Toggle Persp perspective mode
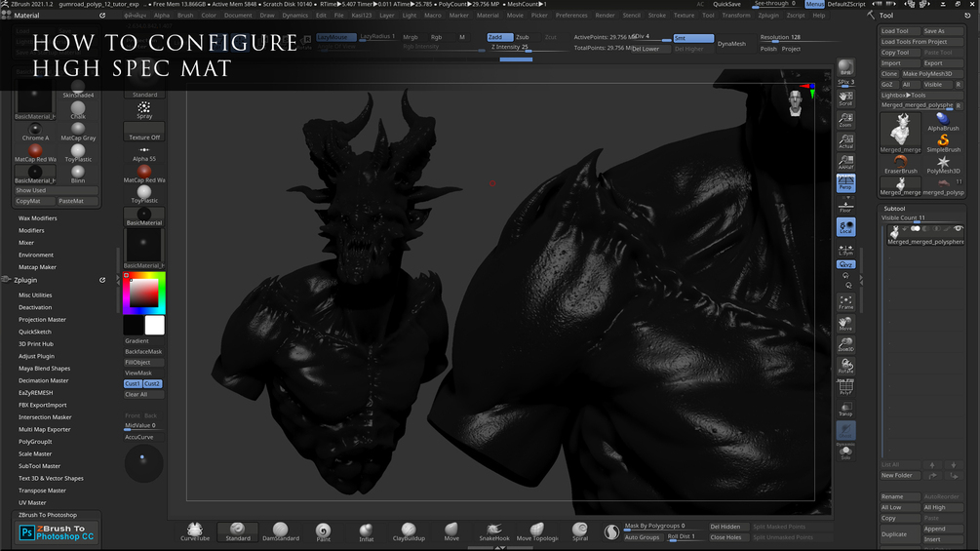Screen dimensions: 980x551 click(x=845, y=182)
